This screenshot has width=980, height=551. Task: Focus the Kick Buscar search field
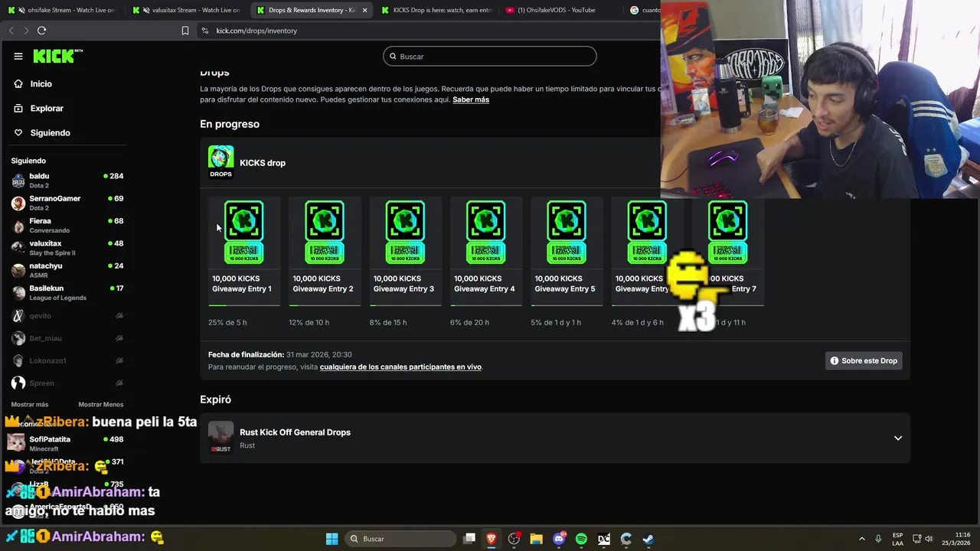pos(490,56)
